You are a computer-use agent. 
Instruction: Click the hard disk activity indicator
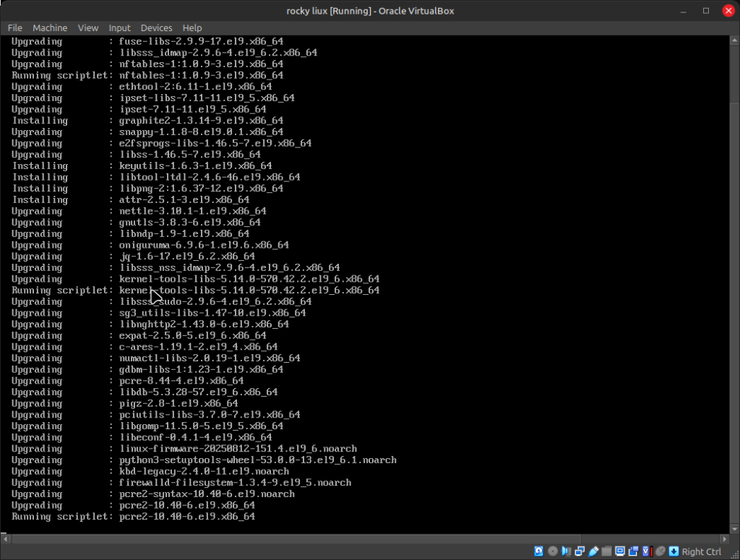click(x=539, y=551)
